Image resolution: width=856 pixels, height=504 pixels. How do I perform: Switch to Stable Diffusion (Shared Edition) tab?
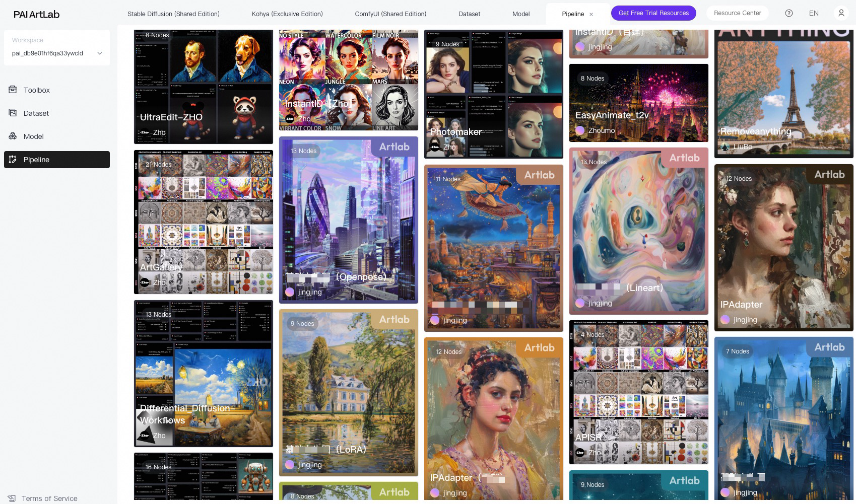[x=173, y=14]
